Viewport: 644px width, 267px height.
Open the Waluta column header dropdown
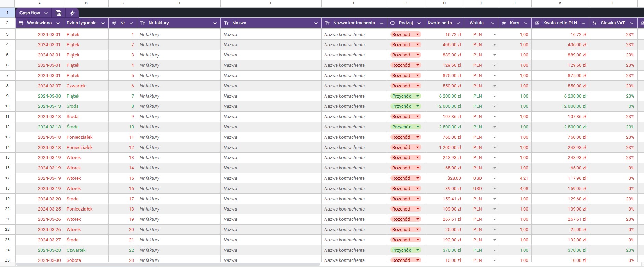click(493, 23)
